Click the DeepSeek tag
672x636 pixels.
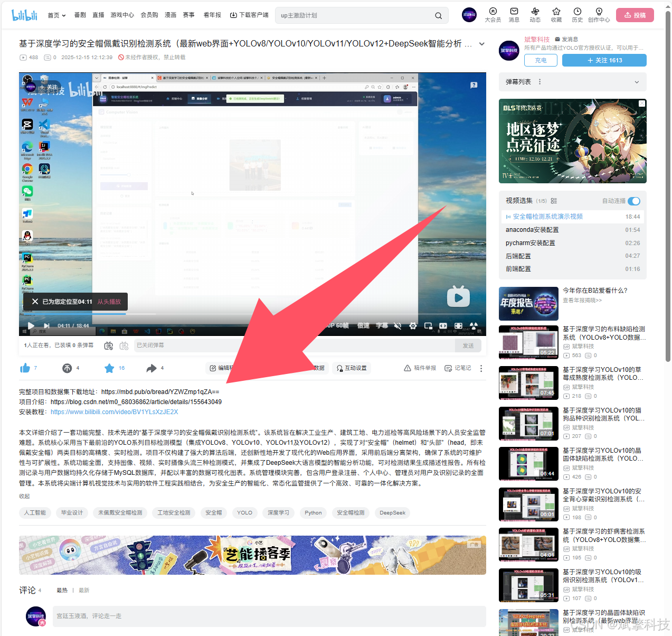pos(393,513)
